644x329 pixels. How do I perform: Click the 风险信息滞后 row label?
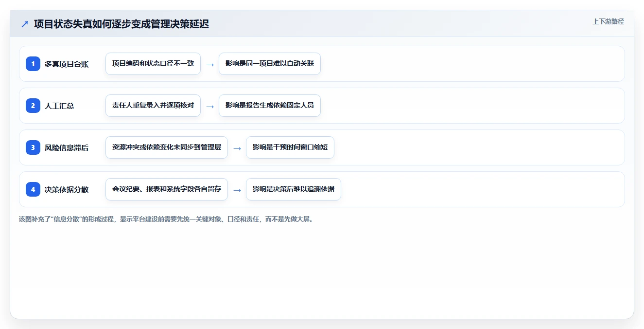(x=67, y=147)
